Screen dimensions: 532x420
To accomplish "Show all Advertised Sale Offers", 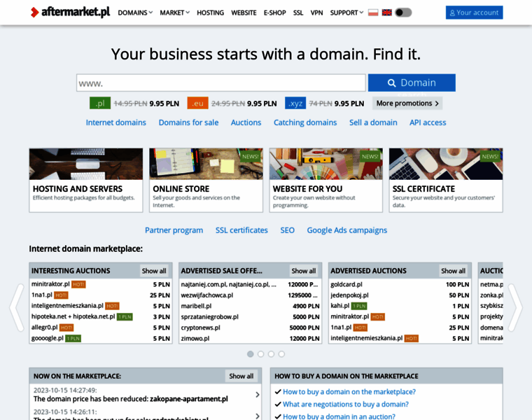I will (x=304, y=271).
